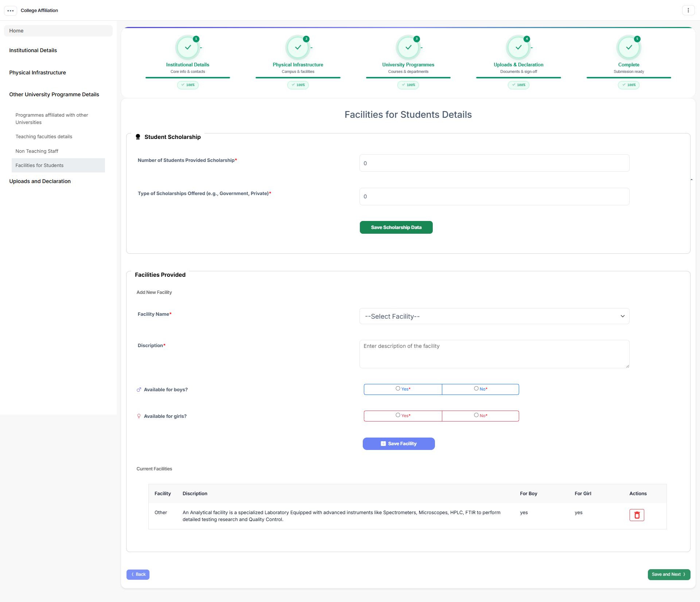Click the 100% badge under Physical Infrastructure
This screenshot has width=700, height=602.
(298, 85)
